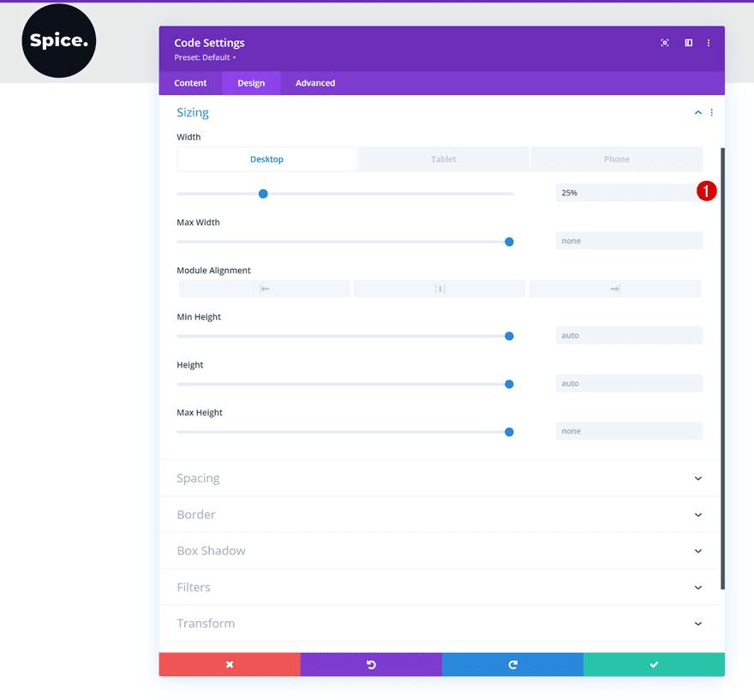
Task: Select left module alignment
Action: (265, 289)
